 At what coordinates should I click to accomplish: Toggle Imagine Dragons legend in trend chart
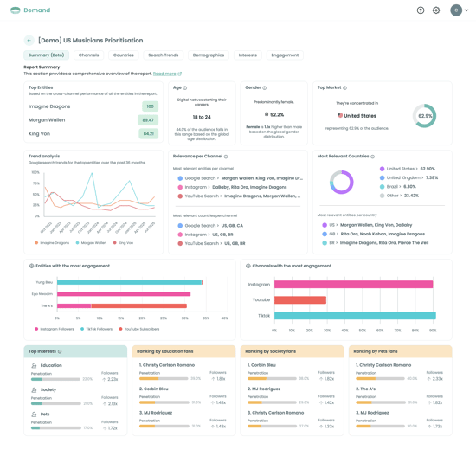(x=52, y=243)
